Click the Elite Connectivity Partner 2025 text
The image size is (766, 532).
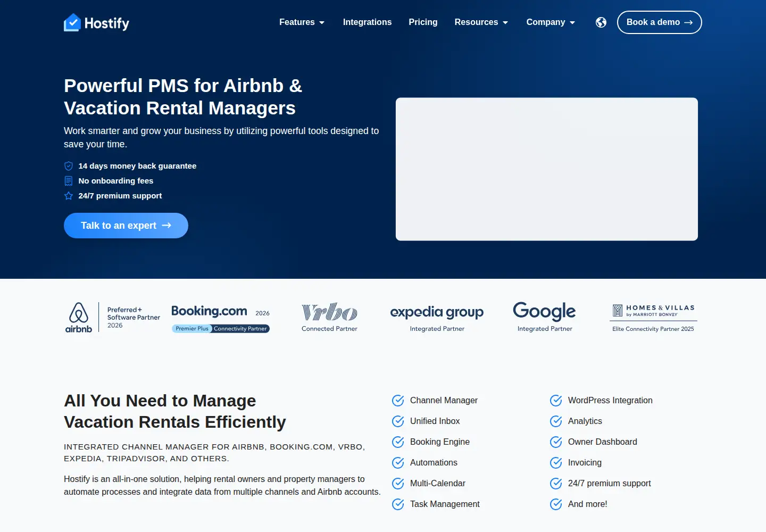(653, 329)
